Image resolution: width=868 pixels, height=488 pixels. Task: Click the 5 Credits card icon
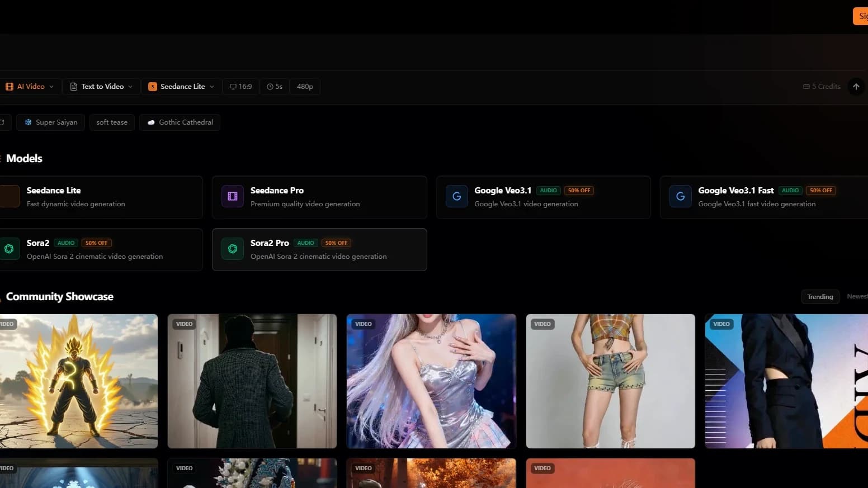point(805,86)
